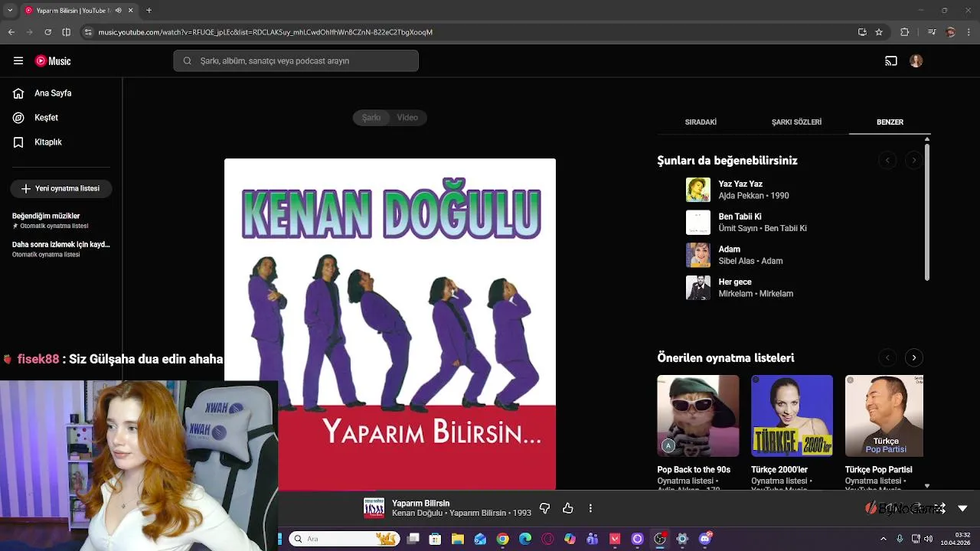Open the SIRADAKİ tab
This screenshot has width=980, height=551.
click(x=701, y=122)
